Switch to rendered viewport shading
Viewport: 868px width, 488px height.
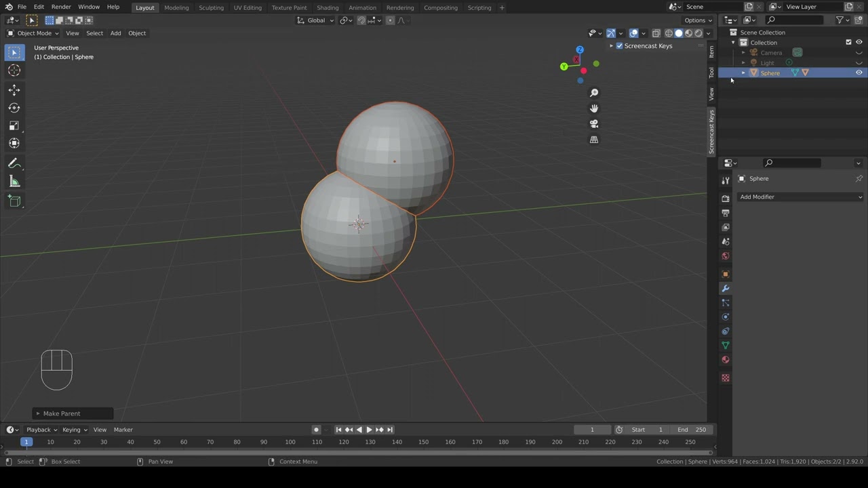698,33
